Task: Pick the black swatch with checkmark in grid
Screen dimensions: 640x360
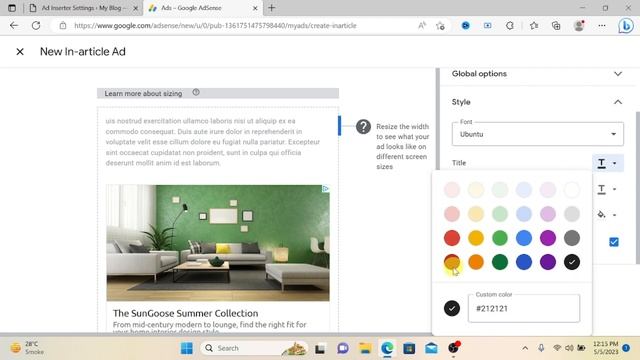Action: [572, 262]
